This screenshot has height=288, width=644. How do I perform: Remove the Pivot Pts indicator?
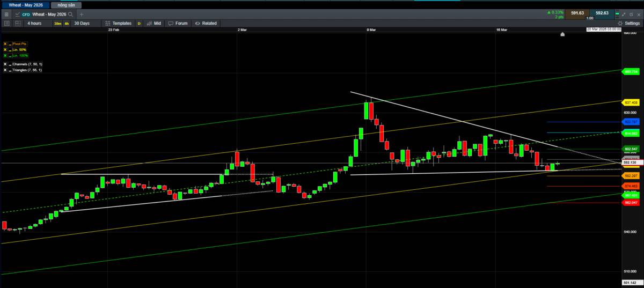pyautogui.click(x=5, y=44)
